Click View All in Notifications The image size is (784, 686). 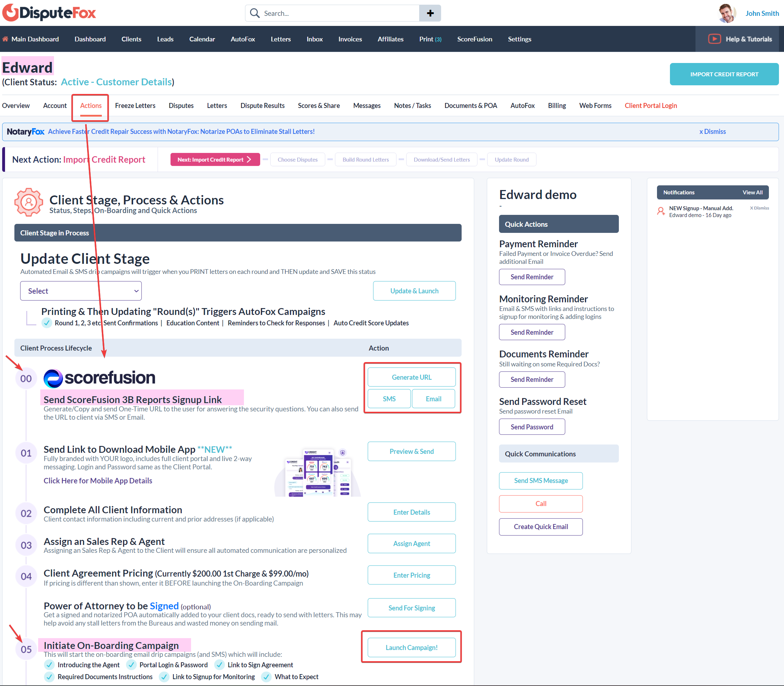click(x=752, y=193)
